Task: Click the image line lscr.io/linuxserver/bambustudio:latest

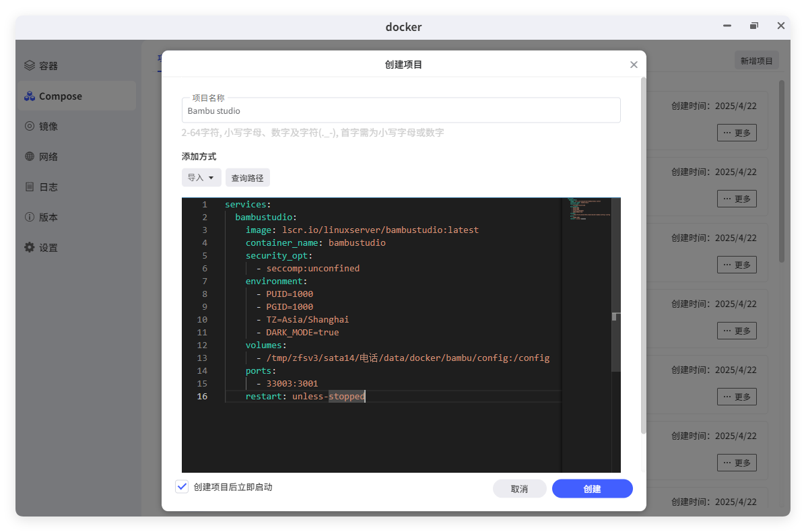Action: tap(362, 230)
